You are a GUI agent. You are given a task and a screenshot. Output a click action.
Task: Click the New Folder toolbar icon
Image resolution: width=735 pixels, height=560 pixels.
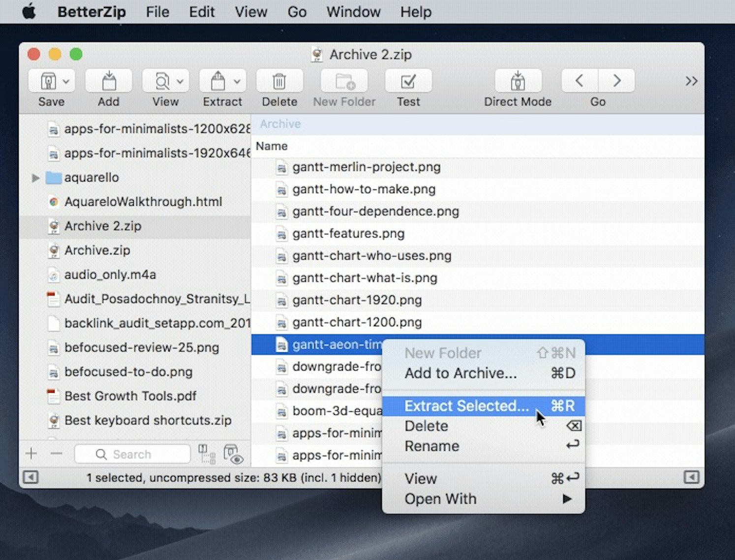coord(344,81)
